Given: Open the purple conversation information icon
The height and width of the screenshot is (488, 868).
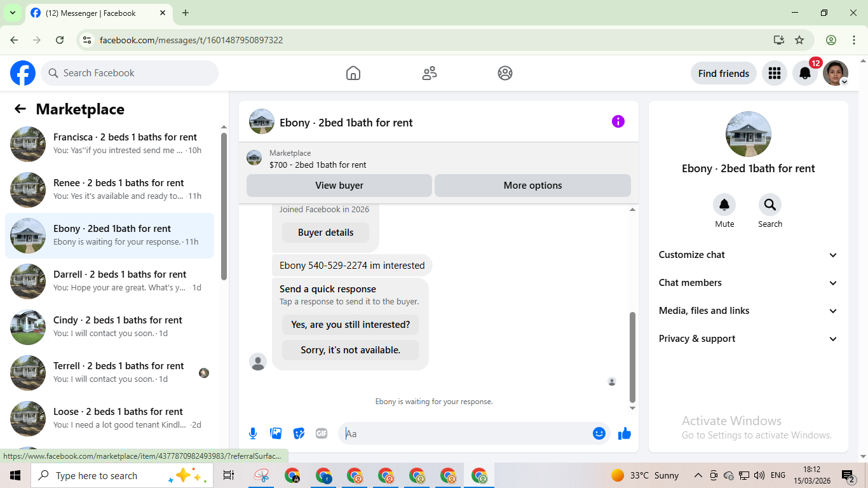Looking at the screenshot, I should pos(618,121).
